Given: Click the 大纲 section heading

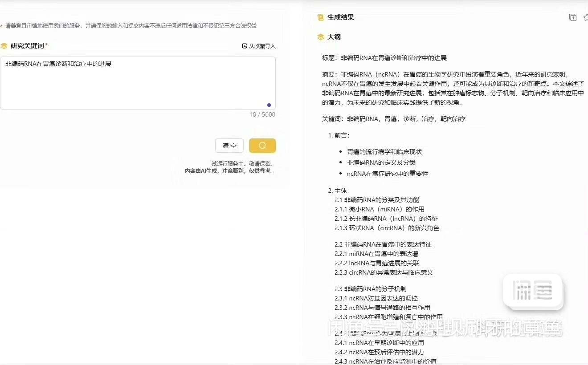Looking at the screenshot, I should (x=334, y=37).
